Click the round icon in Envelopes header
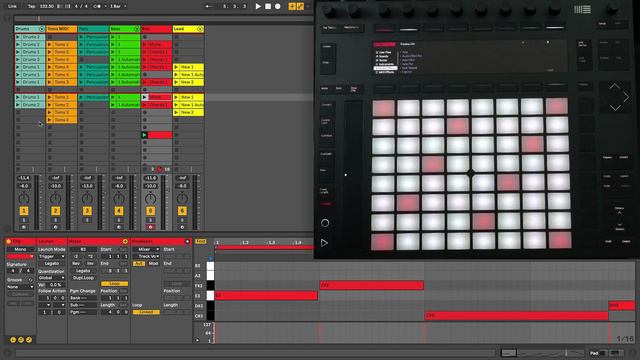Screen dimensions: 640x360 187,242
